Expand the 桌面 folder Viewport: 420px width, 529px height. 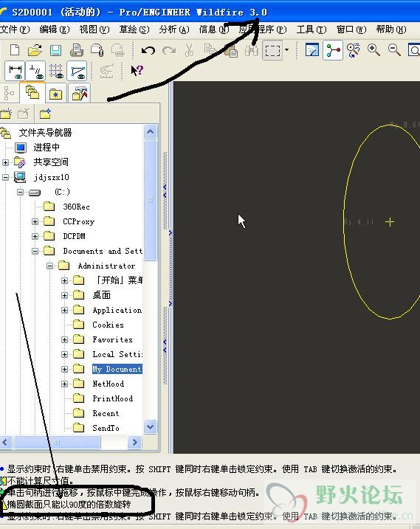[65, 296]
